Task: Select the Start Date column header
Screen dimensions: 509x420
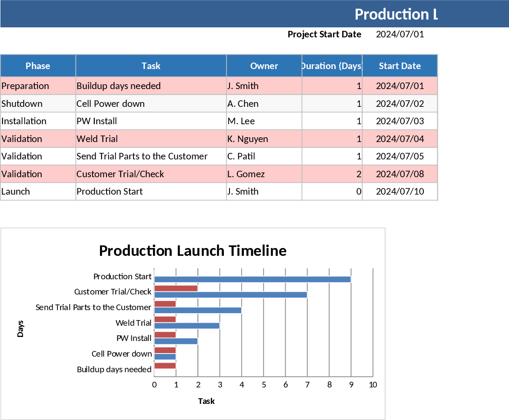Action: pos(399,66)
